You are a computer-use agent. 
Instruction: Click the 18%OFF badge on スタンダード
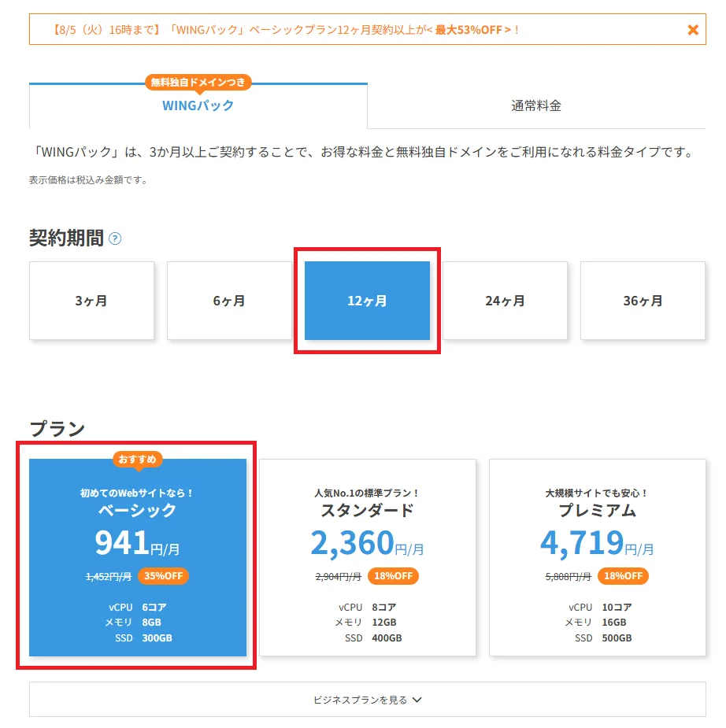click(x=393, y=576)
